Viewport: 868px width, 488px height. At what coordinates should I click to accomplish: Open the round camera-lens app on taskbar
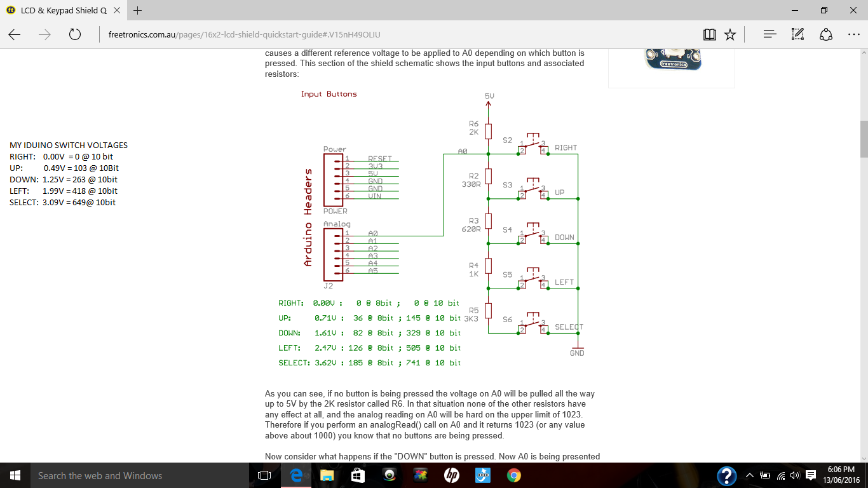click(x=390, y=475)
